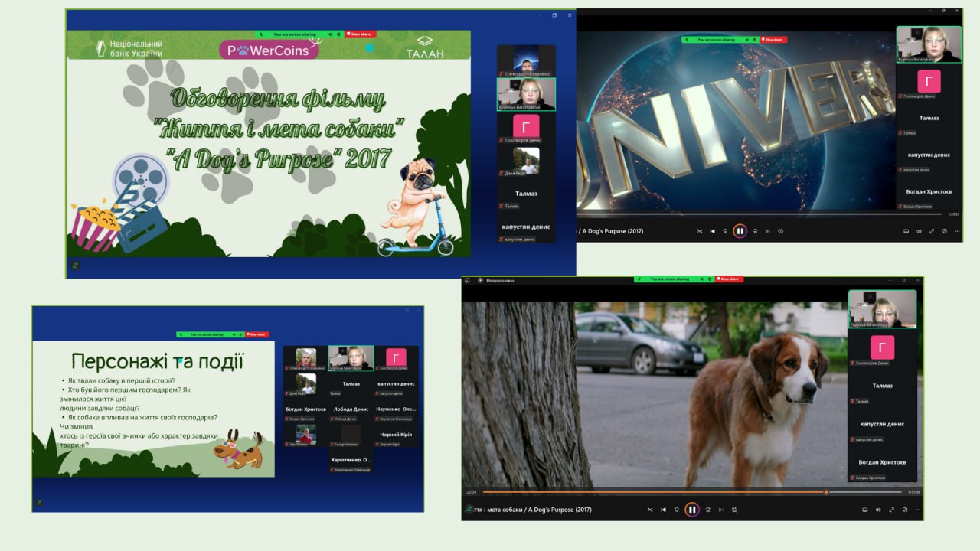The height and width of the screenshot is (551, 980).
Task: Open volume control in the dog scene player
Action: tap(877, 510)
